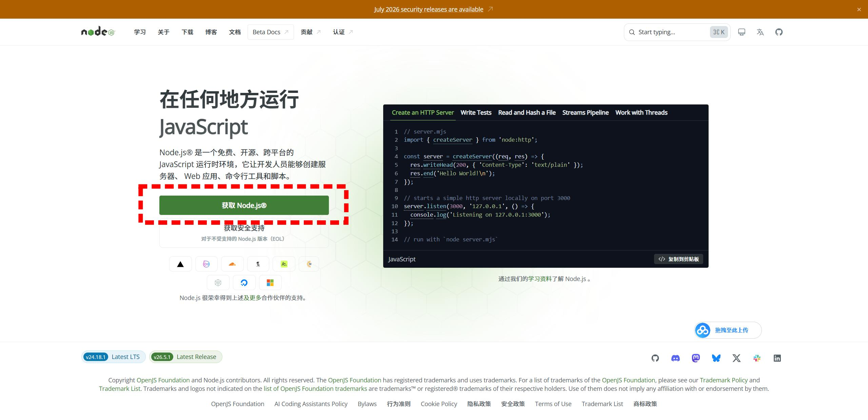
Task: Open the Cookie Policy footer link
Action: coord(439,404)
